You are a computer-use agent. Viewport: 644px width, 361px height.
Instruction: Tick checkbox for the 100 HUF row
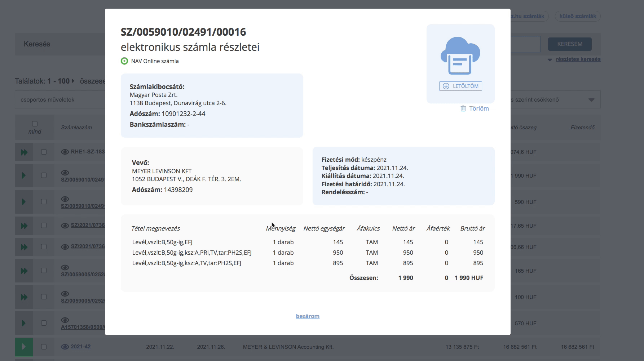point(44,297)
